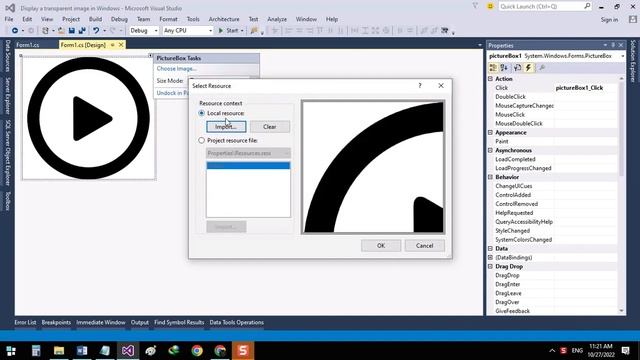This screenshot has height=360, width=640.
Task: Open the Immediate Window tab
Action: tap(101, 322)
